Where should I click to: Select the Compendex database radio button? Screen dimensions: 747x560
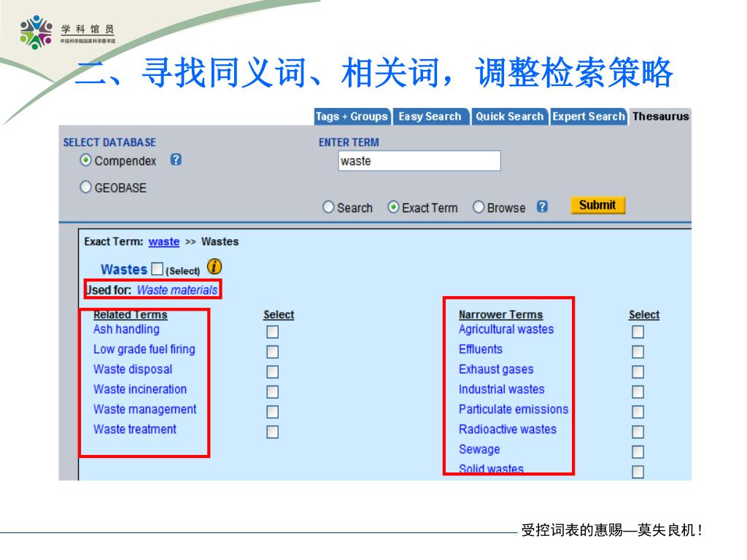point(85,160)
